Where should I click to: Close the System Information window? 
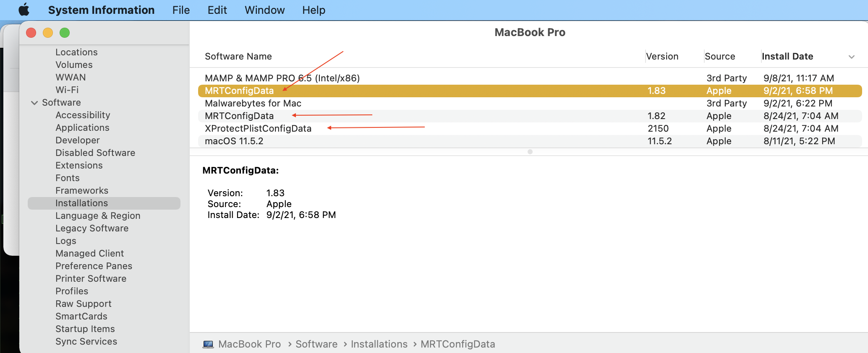point(31,33)
